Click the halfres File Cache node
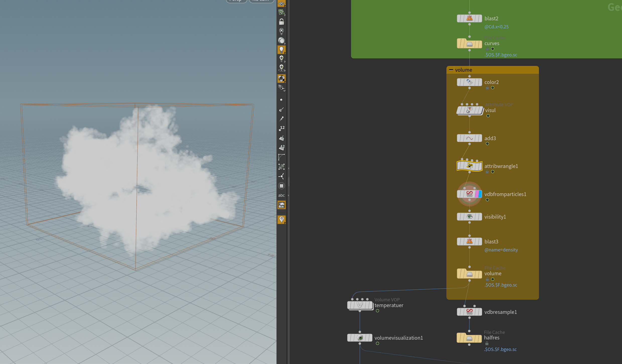 click(469, 338)
